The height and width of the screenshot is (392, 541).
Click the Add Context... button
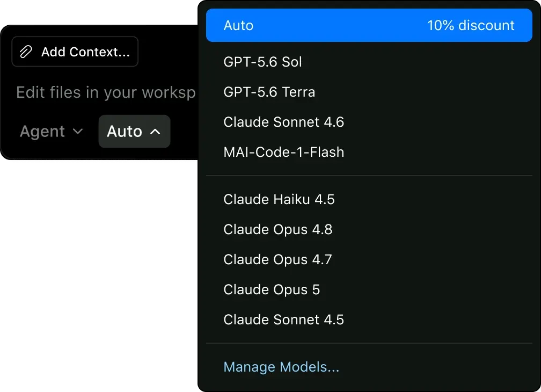(x=75, y=52)
